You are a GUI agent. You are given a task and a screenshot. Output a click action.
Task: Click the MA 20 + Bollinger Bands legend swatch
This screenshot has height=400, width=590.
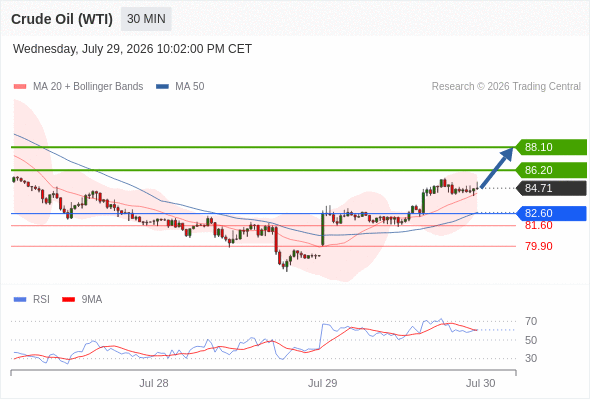coord(20,87)
